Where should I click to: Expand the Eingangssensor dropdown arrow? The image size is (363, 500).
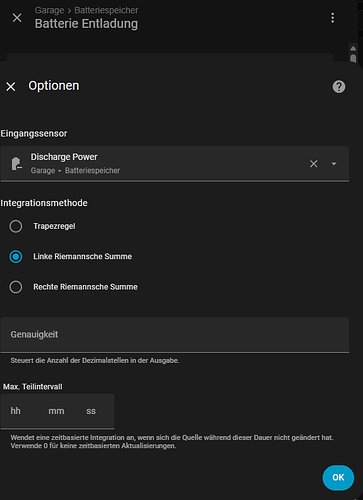pos(334,164)
